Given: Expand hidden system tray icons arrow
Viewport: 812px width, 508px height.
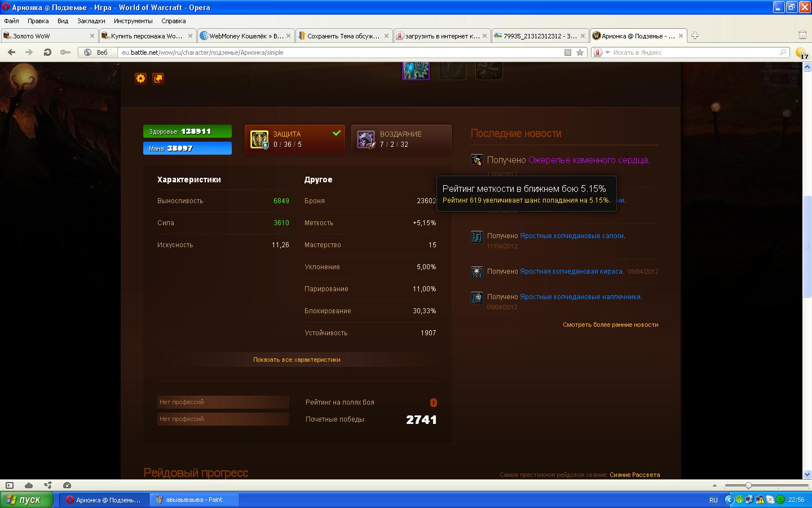Looking at the screenshot, I should coord(728,500).
